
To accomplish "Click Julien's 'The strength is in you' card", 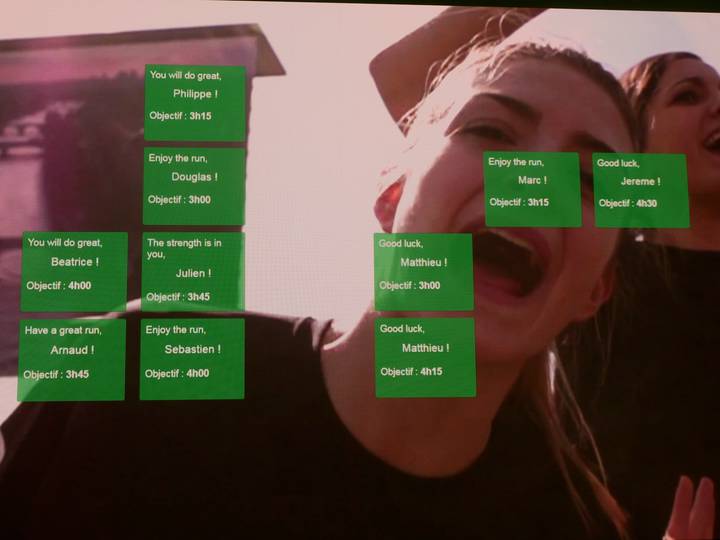I will (193, 271).
